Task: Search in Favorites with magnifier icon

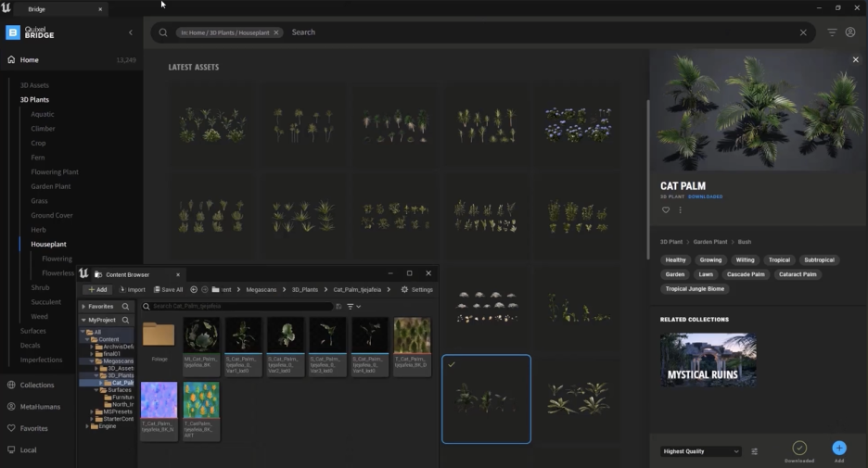Action: point(126,307)
